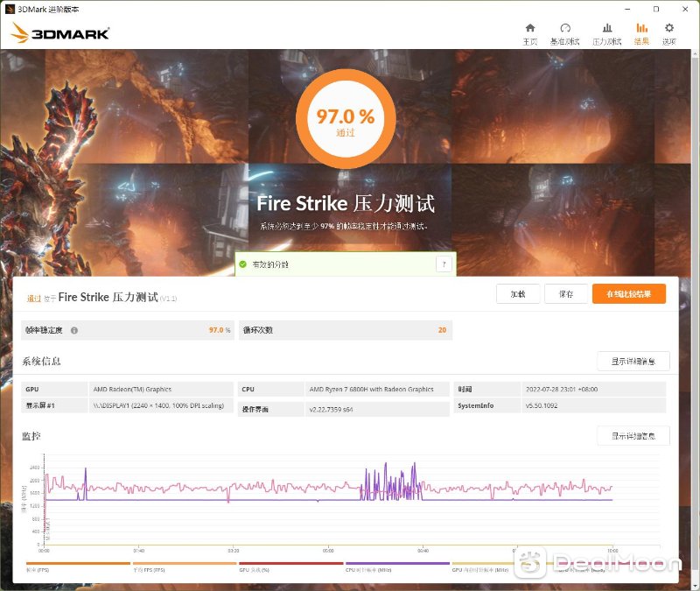
Task: Click the orange 在线比较结果 button
Action: (x=629, y=294)
